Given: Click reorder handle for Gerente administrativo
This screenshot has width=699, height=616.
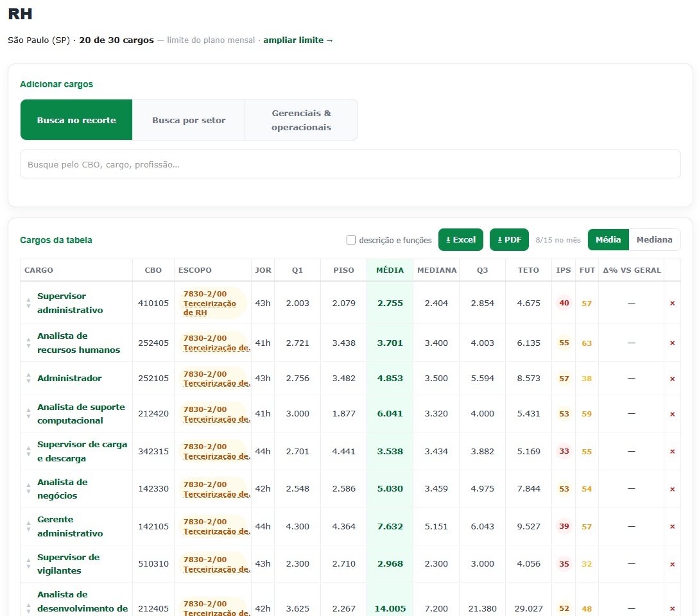Looking at the screenshot, I should click(x=28, y=526).
